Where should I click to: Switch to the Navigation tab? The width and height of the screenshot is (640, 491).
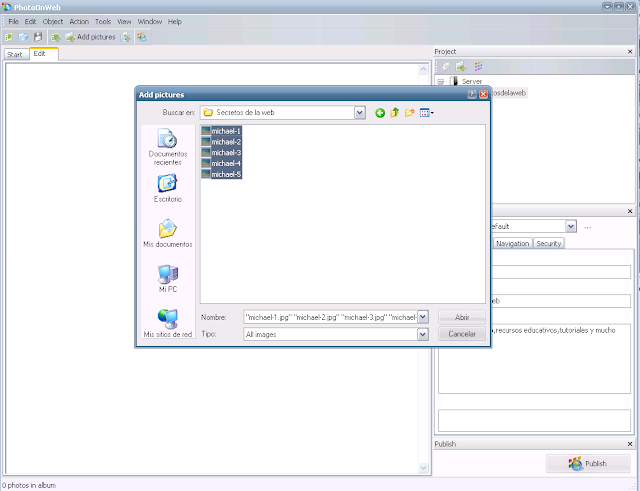tap(512, 243)
